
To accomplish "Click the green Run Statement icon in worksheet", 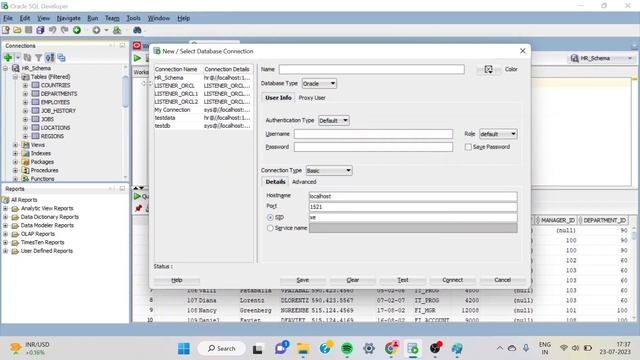I will tap(138, 58).
